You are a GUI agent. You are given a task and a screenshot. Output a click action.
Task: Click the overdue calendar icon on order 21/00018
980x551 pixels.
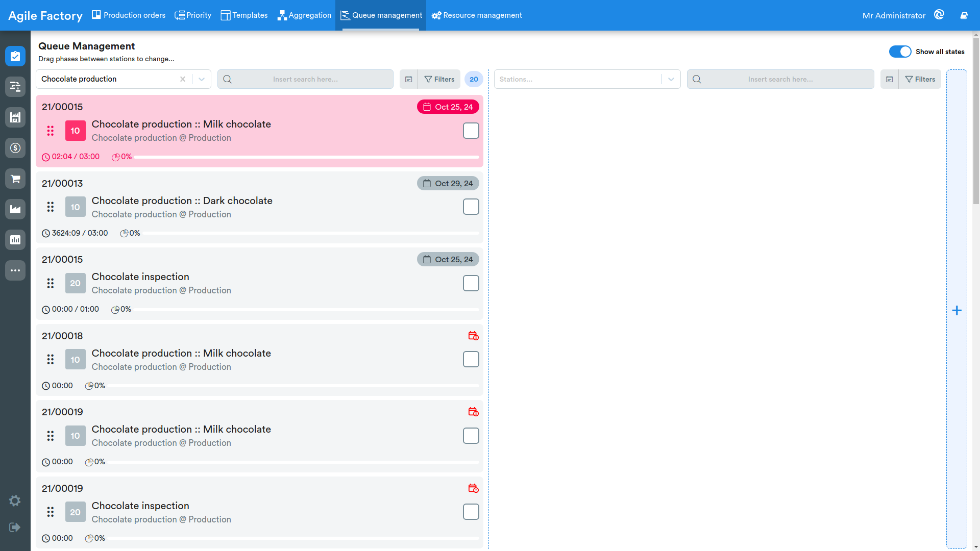point(473,336)
